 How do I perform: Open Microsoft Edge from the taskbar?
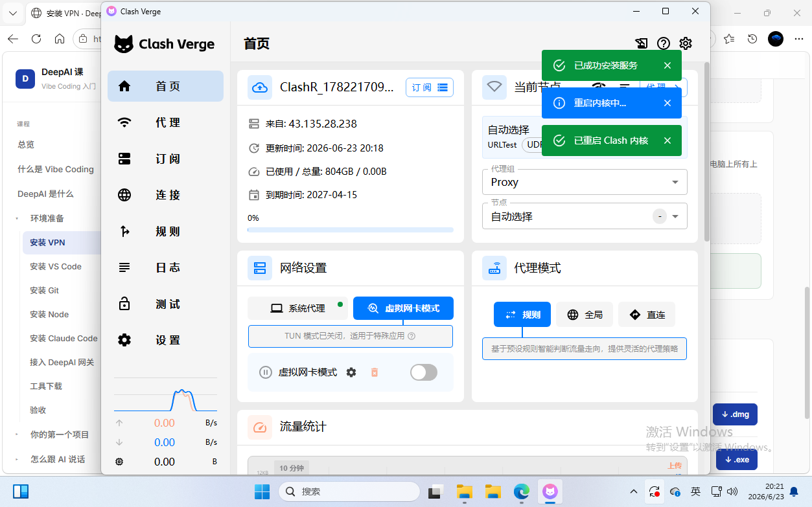pyautogui.click(x=522, y=491)
